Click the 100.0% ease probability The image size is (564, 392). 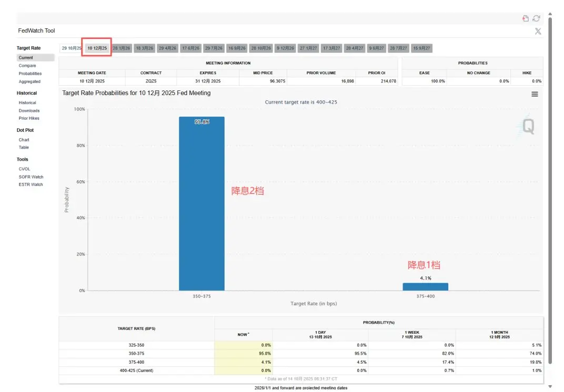click(x=438, y=81)
